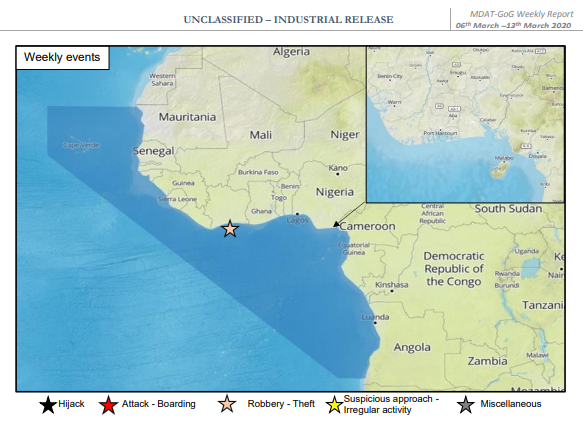This screenshot has width=583, height=421.
Task: Click the black Hijack star legend icon
Action: [x=48, y=405]
